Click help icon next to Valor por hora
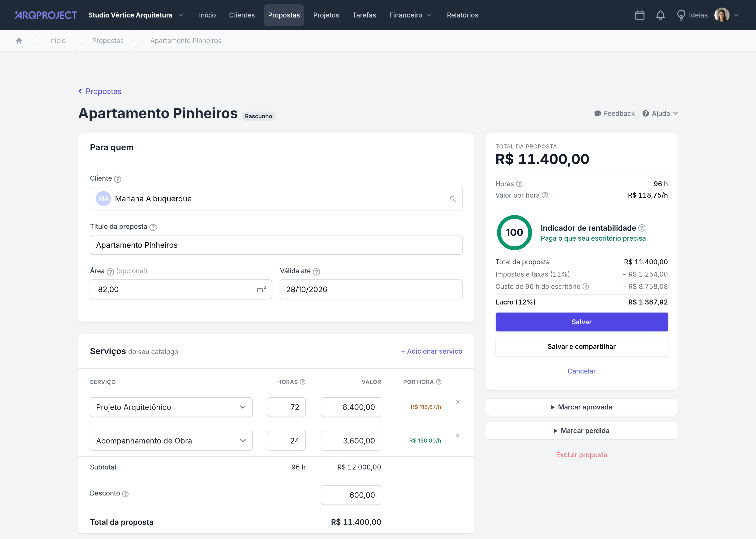 point(545,195)
